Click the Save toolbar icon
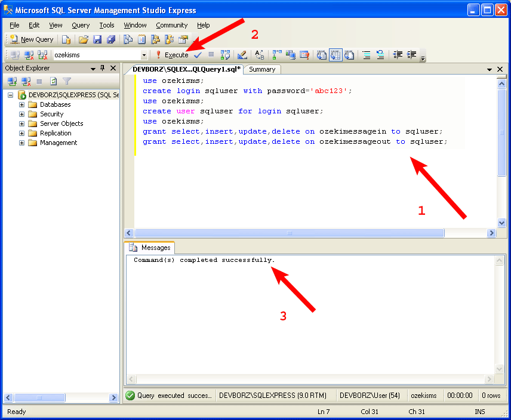Viewport: 511px width, 420px height. coord(98,39)
